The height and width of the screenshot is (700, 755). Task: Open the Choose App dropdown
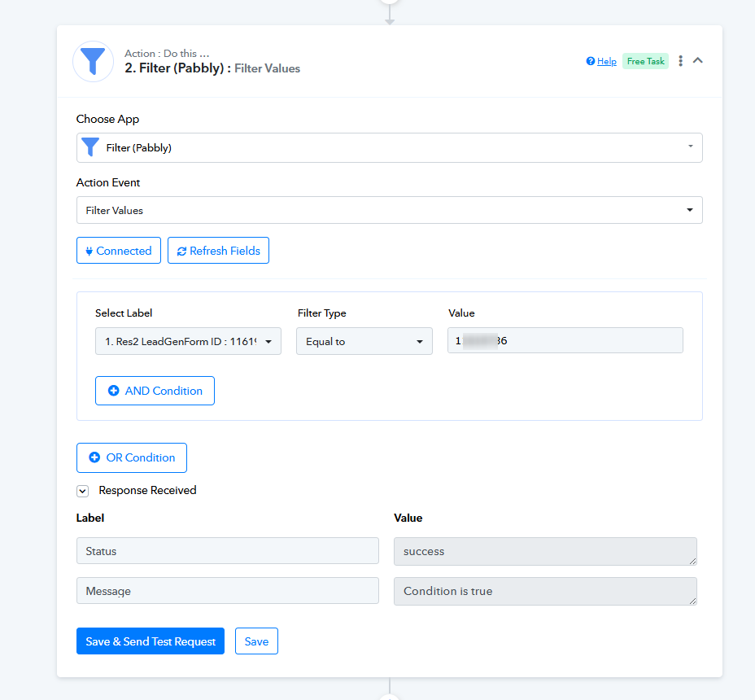point(389,148)
